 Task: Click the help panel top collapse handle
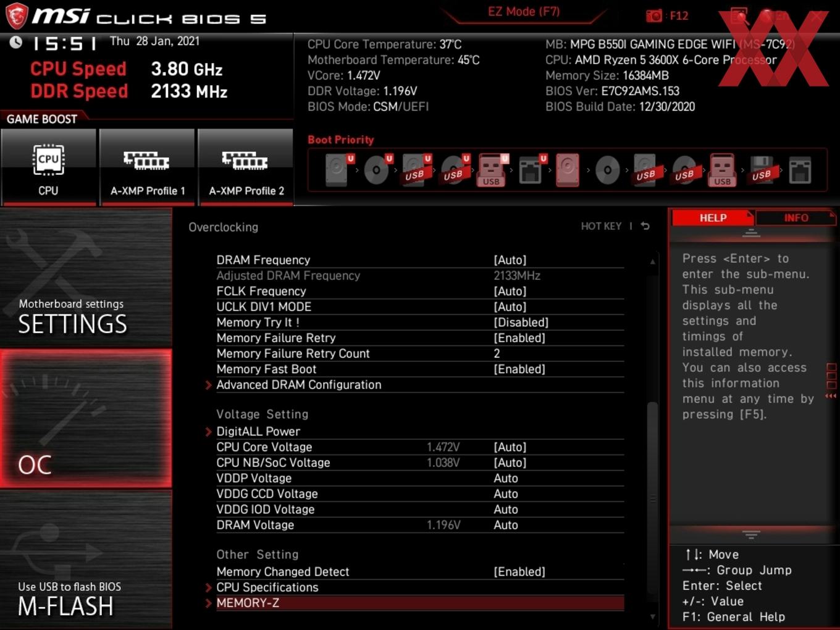point(751,233)
